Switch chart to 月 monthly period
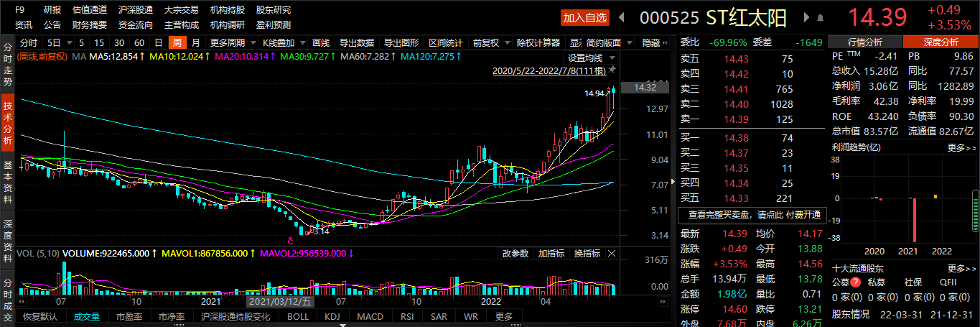 click(x=195, y=43)
